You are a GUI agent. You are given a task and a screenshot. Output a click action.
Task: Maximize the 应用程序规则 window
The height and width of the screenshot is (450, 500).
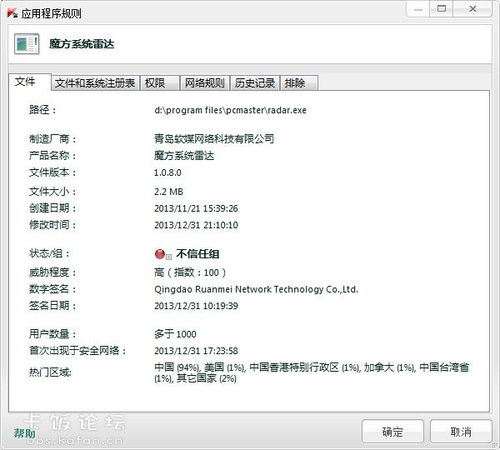442,9
